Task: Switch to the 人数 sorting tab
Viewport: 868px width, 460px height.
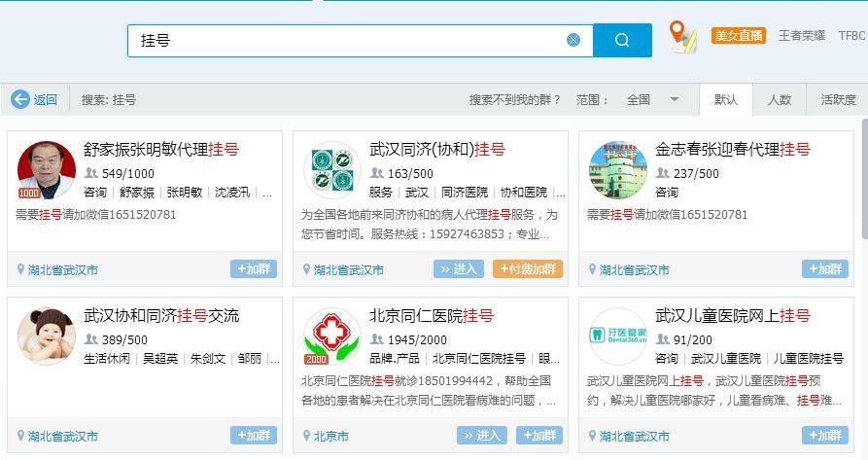Action: [x=780, y=99]
